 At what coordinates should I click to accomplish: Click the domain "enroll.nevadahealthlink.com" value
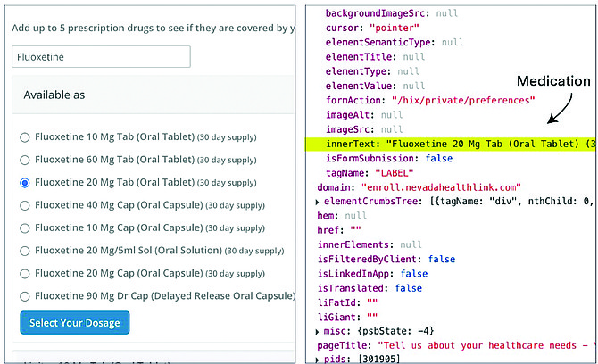pyautogui.click(x=441, y=187)
